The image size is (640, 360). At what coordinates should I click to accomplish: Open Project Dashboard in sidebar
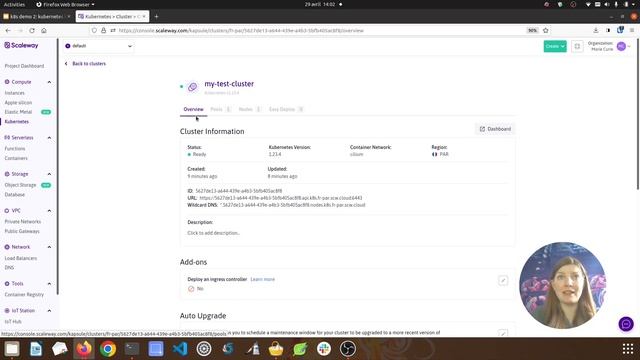[24, 66]
